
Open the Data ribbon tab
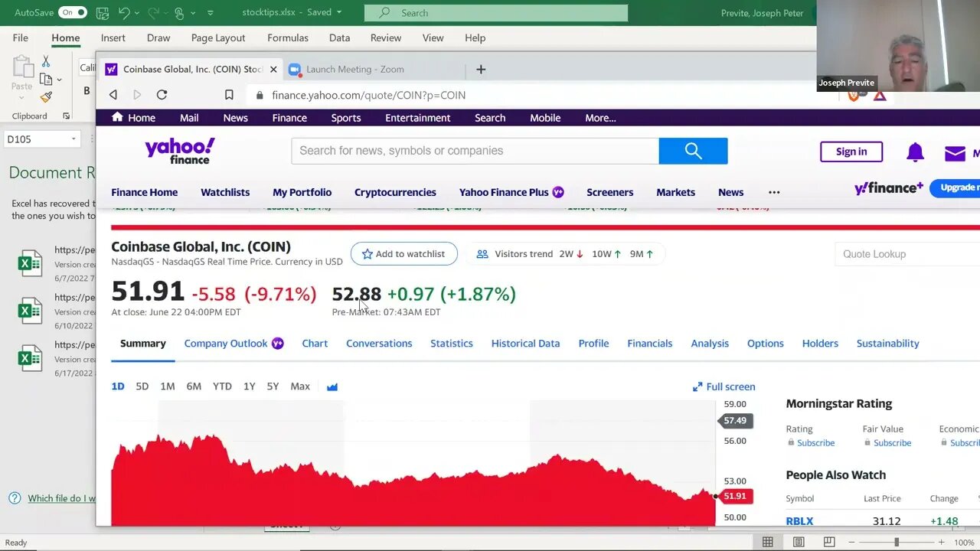click(339, 37)
